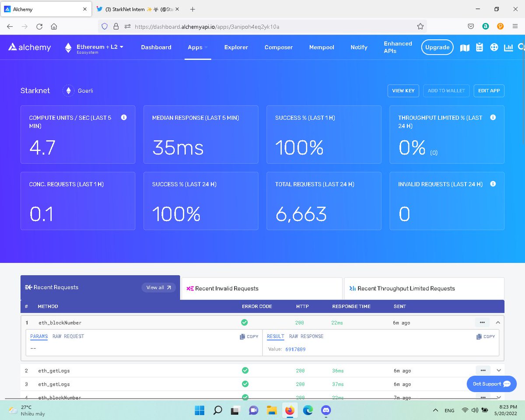The width and height of the screenshot is (525, 420).
Task: Click the Get Support chat button
Action: (492, 384)
